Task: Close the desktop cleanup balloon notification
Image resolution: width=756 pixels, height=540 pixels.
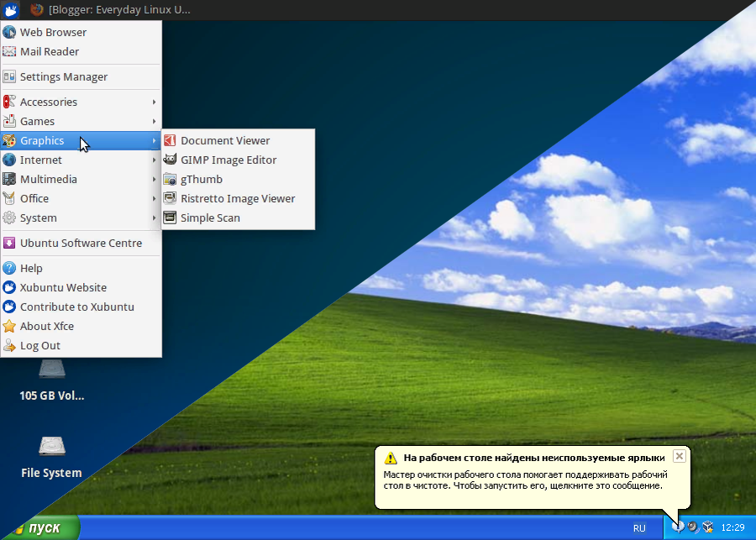Action: [x=679, y=456]
